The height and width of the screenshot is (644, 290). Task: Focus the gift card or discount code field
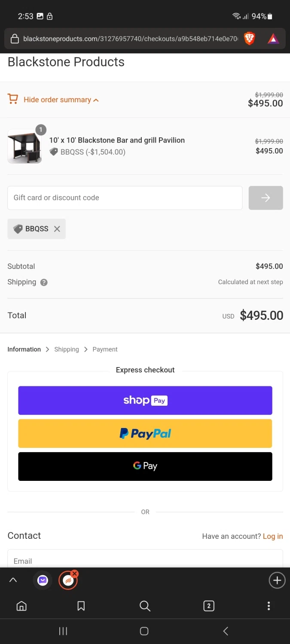pyautogui.click(x=125, y=198)
